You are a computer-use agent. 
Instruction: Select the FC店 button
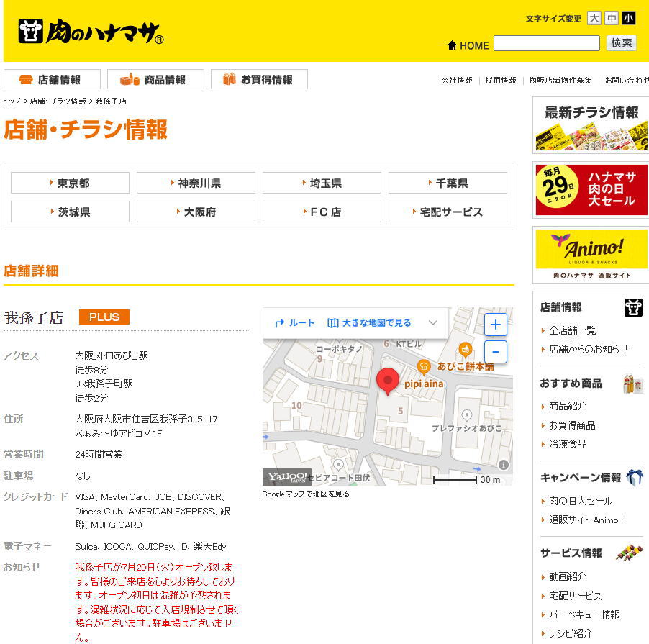coord(322,212)
